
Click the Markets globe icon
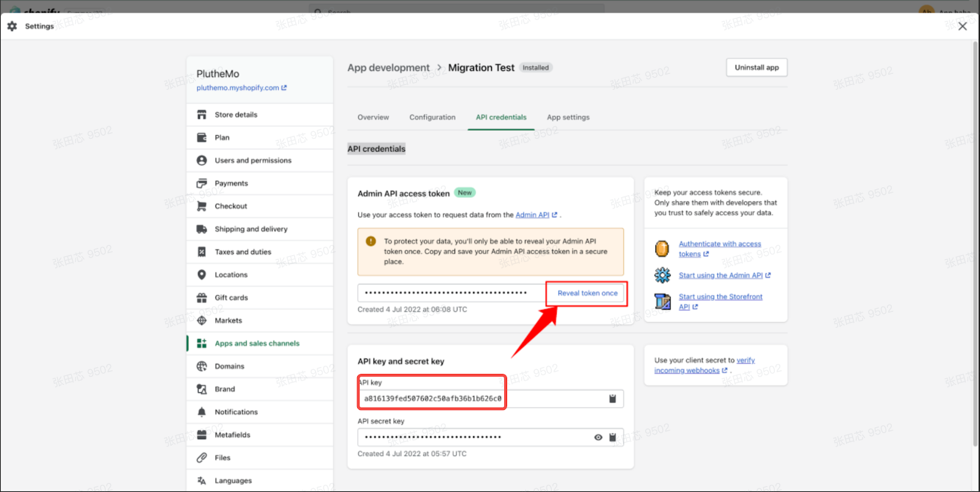202,321
